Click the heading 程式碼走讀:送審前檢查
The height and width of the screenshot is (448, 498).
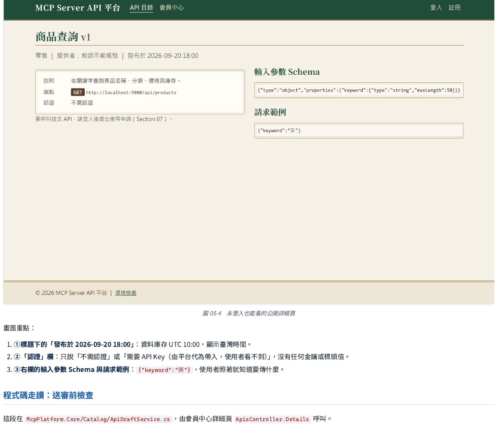tap(48, 396)
